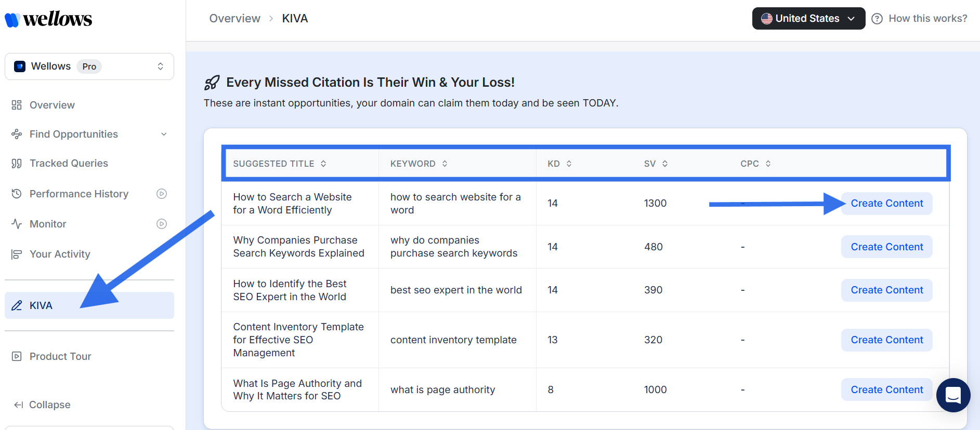Open the chat support bubble

pos(952,395)
